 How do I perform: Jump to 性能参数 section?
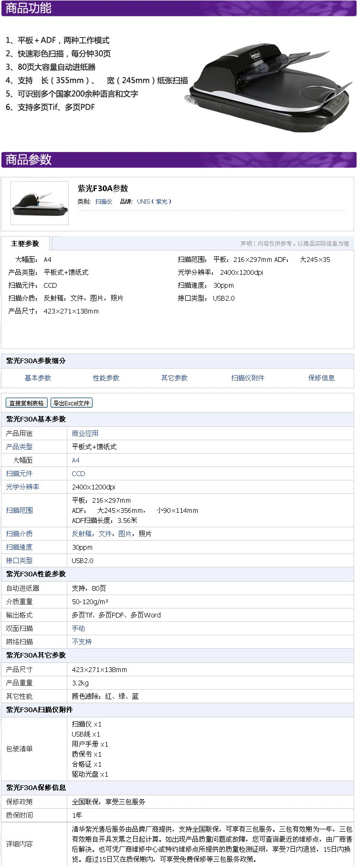pyautogui.click(x=106, y=378)
